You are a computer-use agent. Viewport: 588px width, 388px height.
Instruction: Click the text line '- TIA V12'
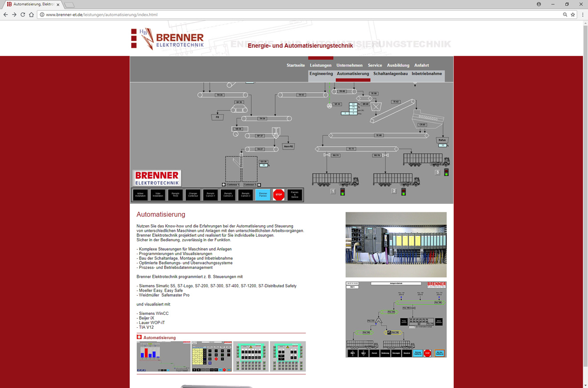145,327
